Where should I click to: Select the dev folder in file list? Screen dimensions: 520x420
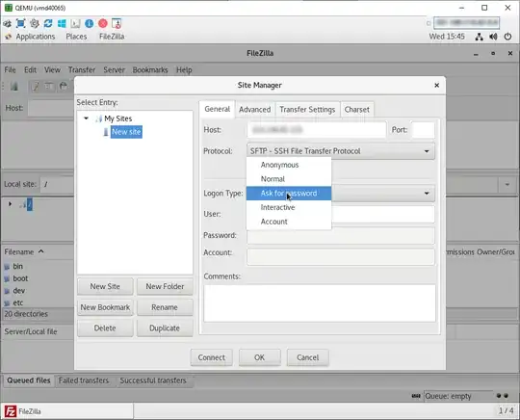[x=19, y=291]
